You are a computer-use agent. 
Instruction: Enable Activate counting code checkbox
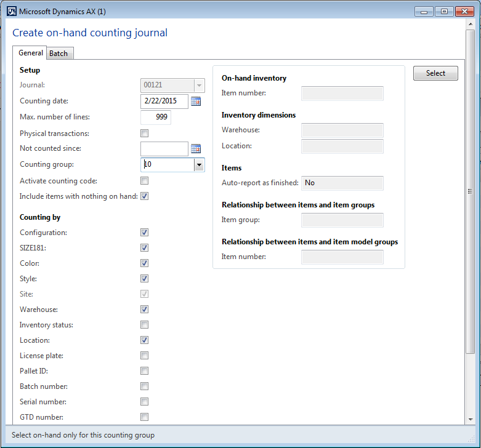point(144,181)
